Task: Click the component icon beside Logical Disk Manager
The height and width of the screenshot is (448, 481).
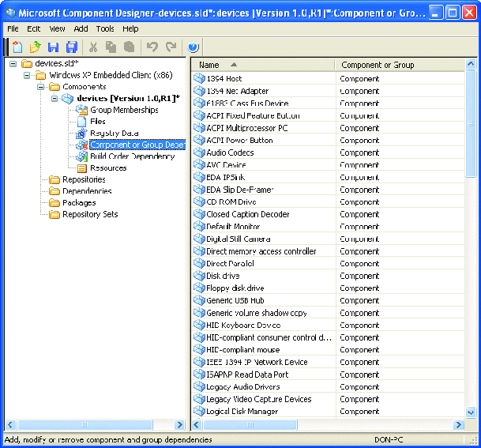Action: pos(199,412)
